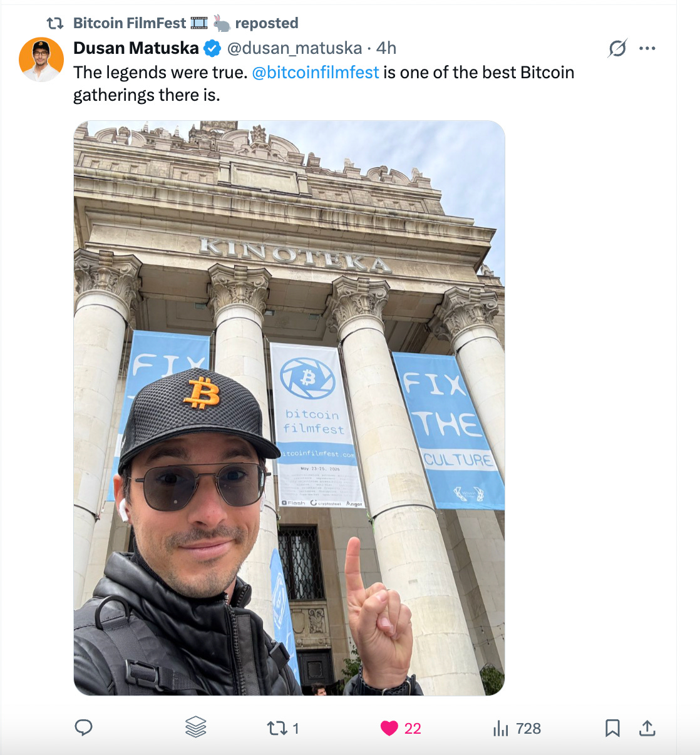Click the 4h timestamp
The width and height of the screenshot is (700, 755).
pos(386,48)
